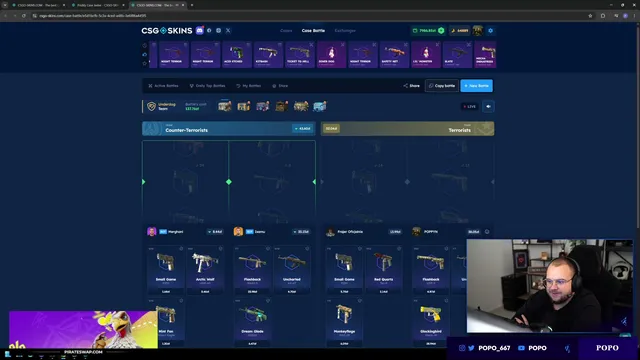This screenshot has height=360, width=640.
Task: Switch to the My Battles tab
Action: [x=249, y=86]
